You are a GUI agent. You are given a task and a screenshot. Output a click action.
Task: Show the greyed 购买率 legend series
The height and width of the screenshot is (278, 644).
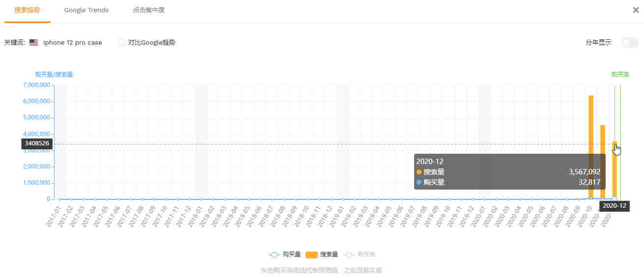[359, 254]
